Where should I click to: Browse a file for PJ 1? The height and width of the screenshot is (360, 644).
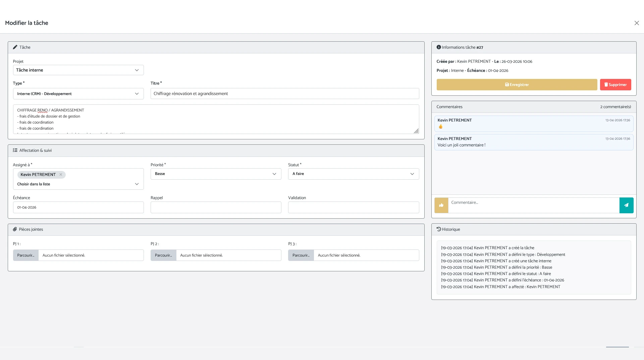pos(26,255)
